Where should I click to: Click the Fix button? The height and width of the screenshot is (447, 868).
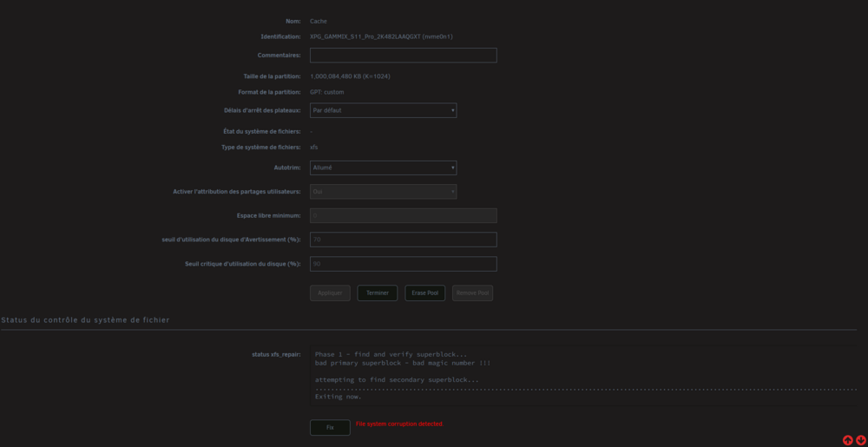pos(330,428)
